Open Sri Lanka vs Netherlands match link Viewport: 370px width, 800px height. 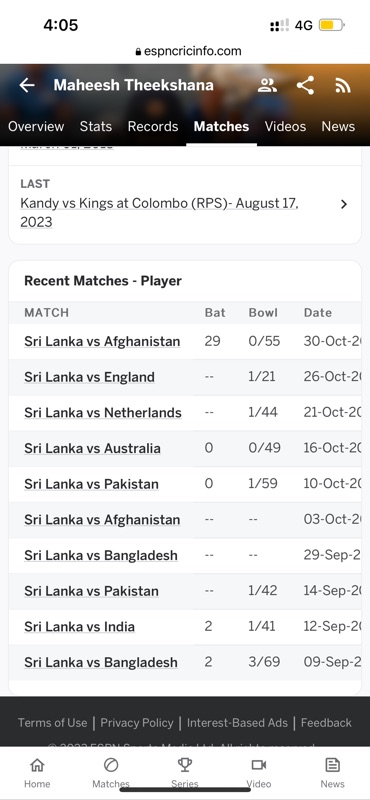pyautogui.click(x=103, y=413)
